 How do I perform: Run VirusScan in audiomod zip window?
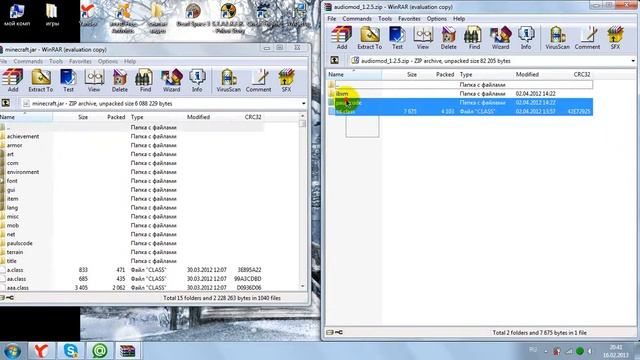pyautogui.click(x=558, y=38)
